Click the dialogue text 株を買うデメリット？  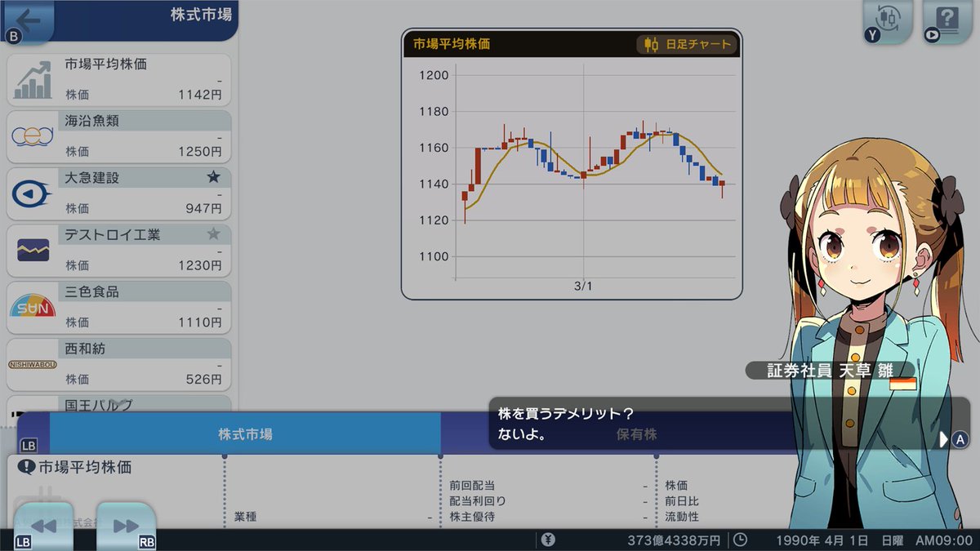tap(566, 413)
